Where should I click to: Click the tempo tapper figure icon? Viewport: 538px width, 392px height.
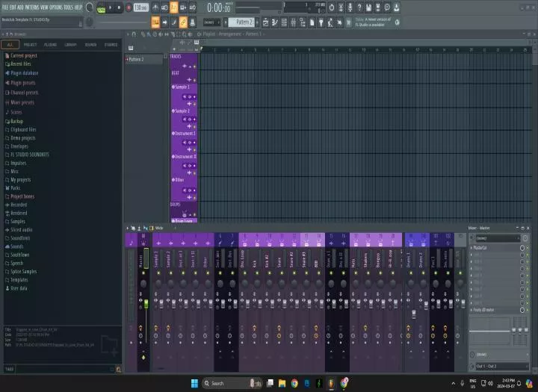[x=330, y=22]
